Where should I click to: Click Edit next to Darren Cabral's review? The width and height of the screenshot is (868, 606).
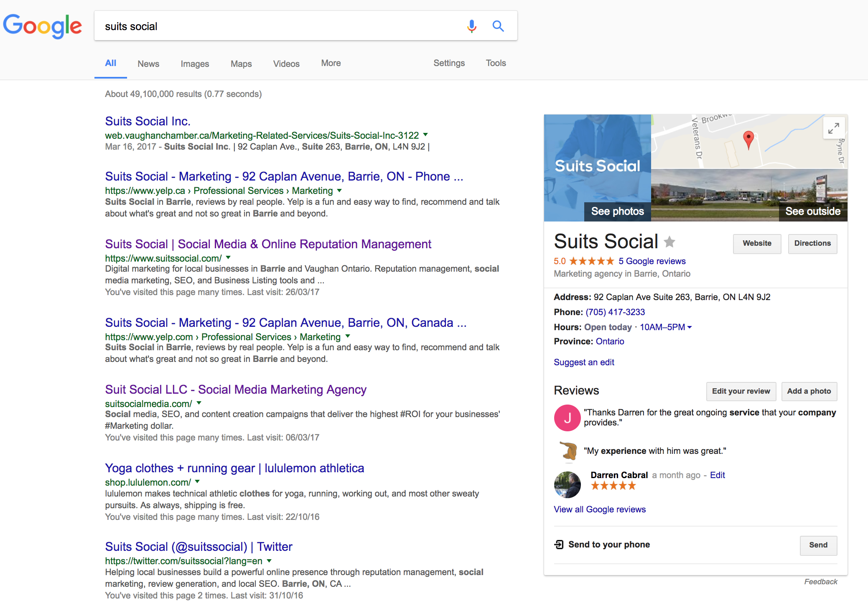click(x=717, y=475)
